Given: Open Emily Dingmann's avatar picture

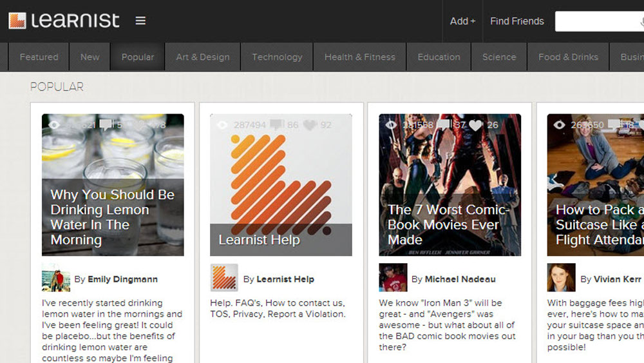Looking at the screenshot, I should tap(56, 278).
